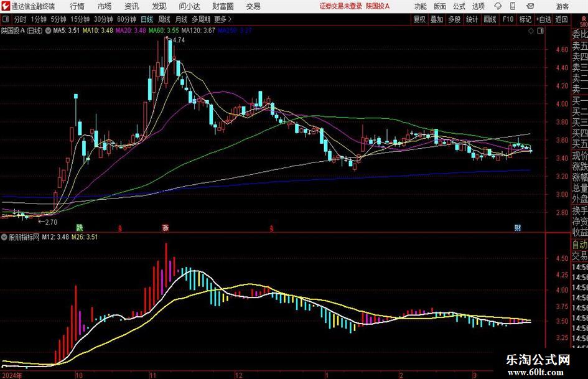Open the 问小达 menu
The height and width of the screenshot is (379, 588).
click(189, 6)
